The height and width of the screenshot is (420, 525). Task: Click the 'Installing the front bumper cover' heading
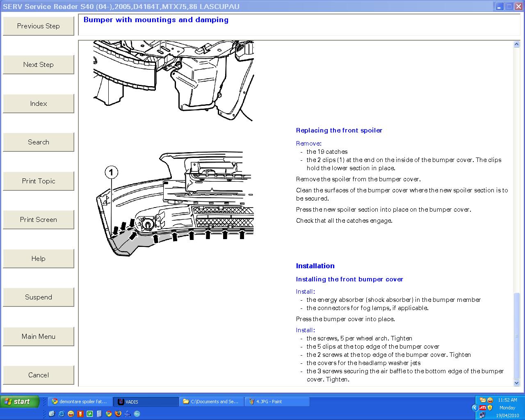click(349, 279)
